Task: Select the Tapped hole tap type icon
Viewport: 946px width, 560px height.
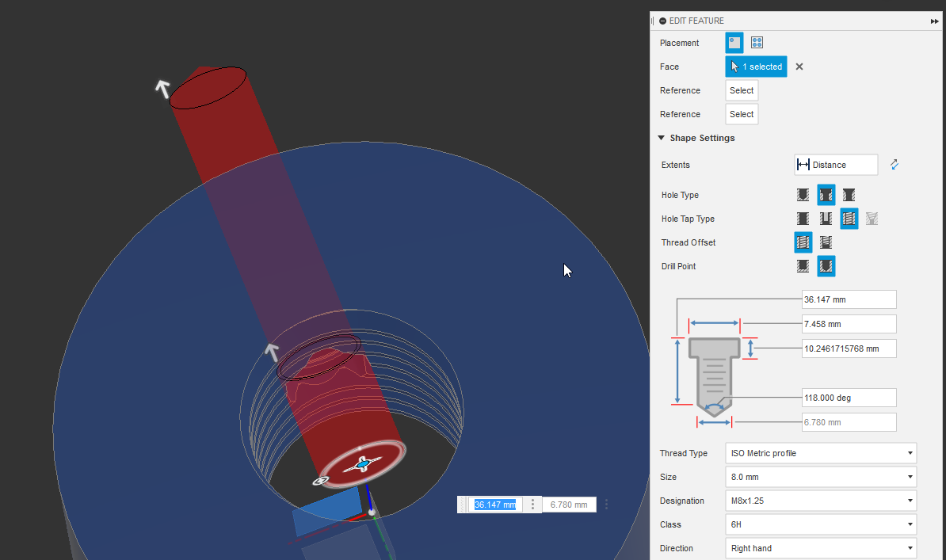Action: (x=849, y=219)
